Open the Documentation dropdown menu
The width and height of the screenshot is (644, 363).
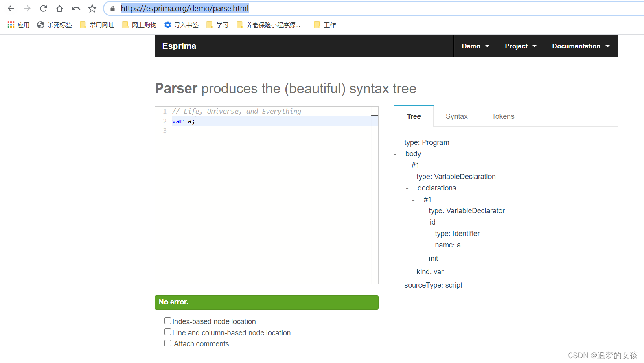point(581,46)
